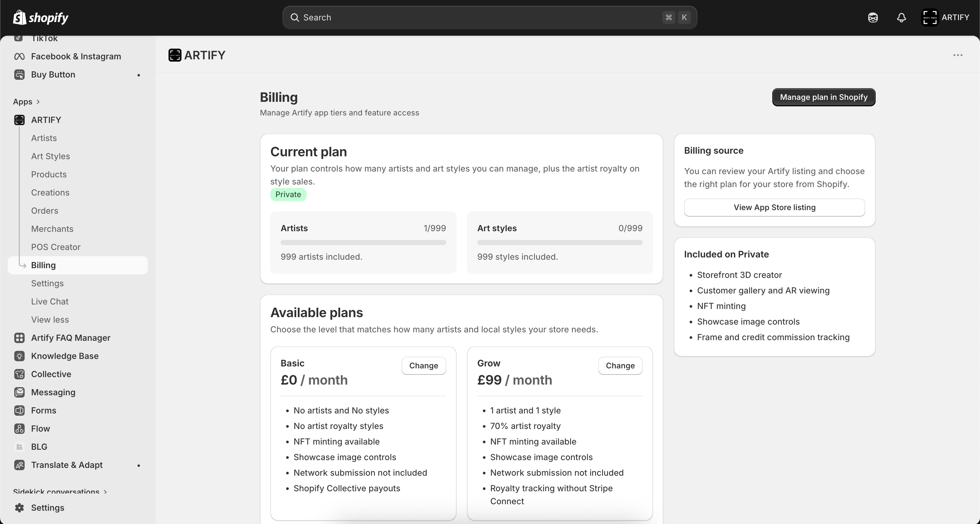Open Facebook & Instagram channel
The image size is (980, 524).
pyautogui.click(x=76, y=56)
